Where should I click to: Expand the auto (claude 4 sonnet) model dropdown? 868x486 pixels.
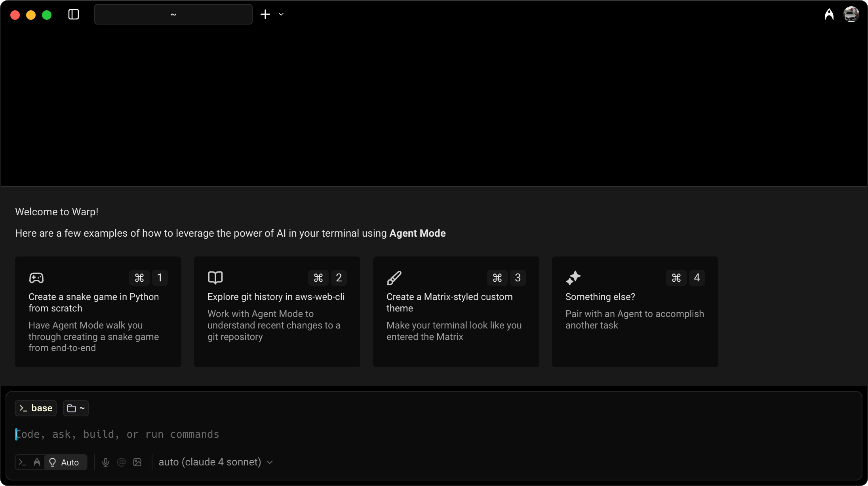tap(216, 462)
